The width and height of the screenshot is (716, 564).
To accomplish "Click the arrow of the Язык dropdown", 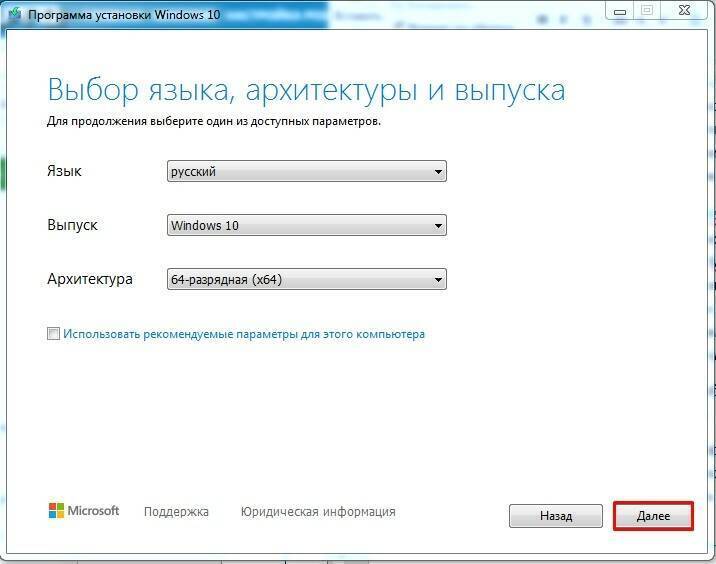I will tap(438, 172).
